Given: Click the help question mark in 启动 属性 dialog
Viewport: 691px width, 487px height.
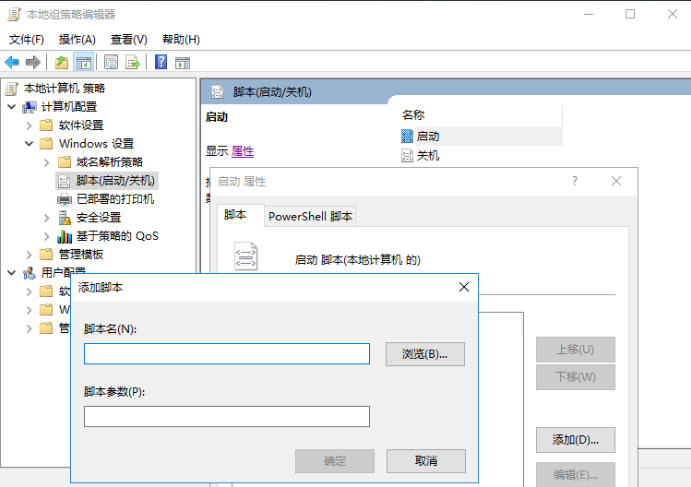Looking at the screenshot, I should [575, 181].
